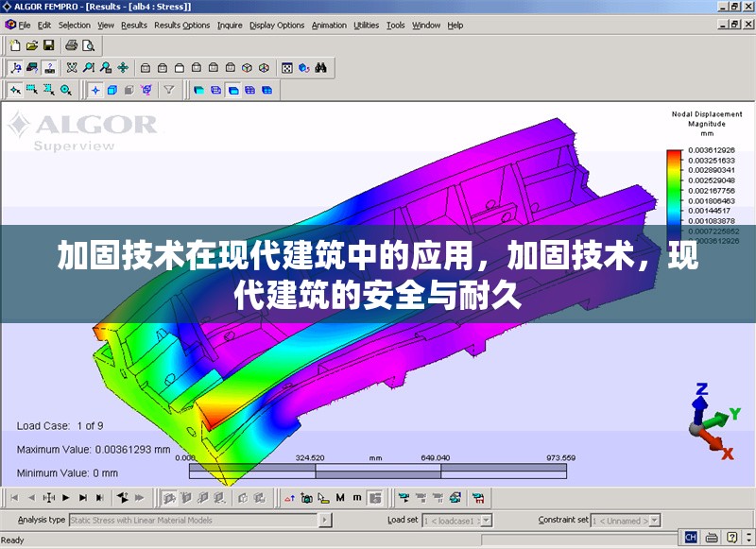Screen dimensions: 756x549
Task: Click the New file icon
Action: pyautogui.click(x=15, y=45)
